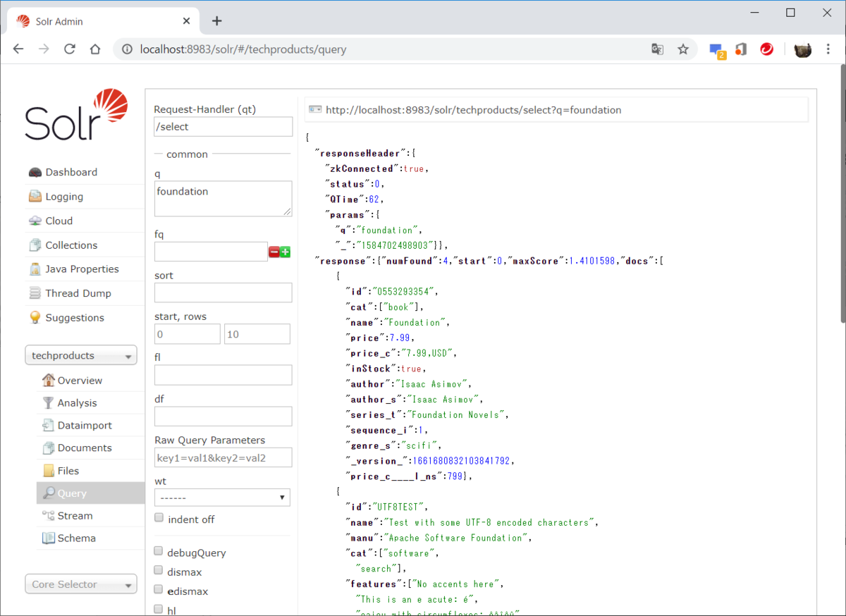
Task: Open Collections in sidebar
Action: [x=71, y=245]
